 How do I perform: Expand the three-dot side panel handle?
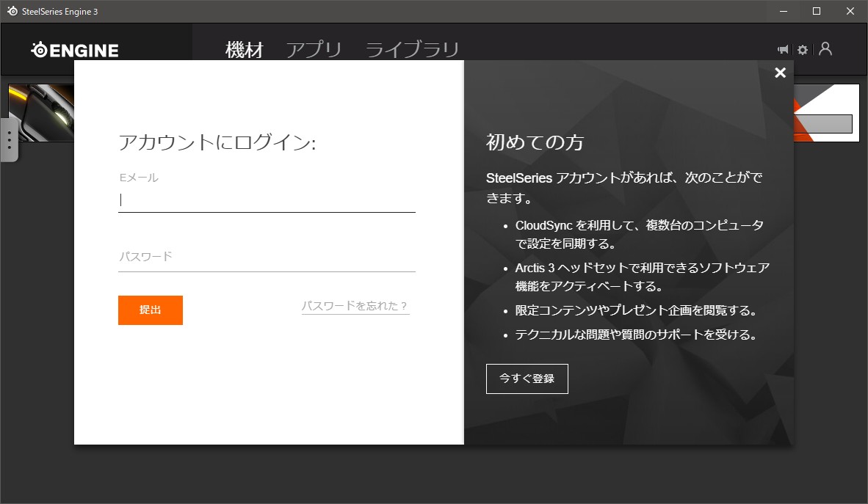pyautogui.click(x=9, y=139)
